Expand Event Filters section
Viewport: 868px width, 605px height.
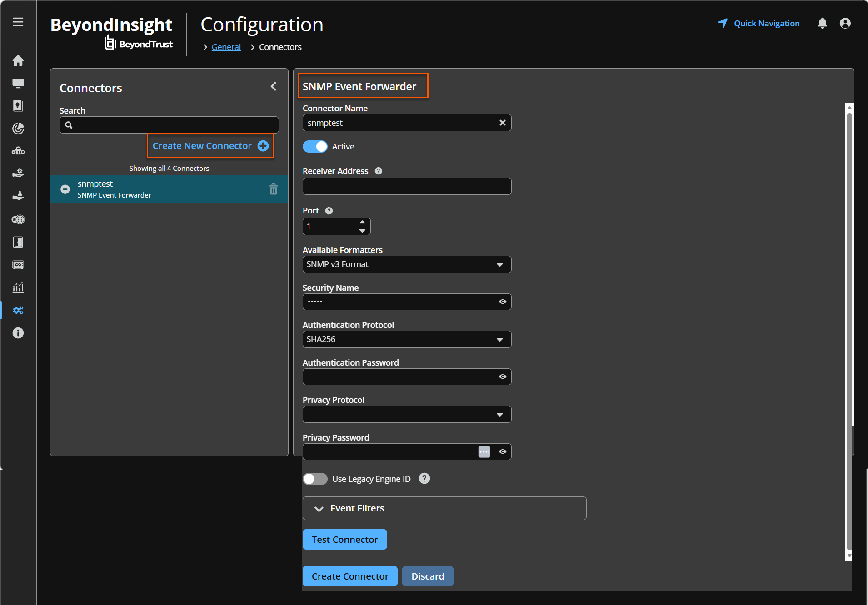click(444, 508)
